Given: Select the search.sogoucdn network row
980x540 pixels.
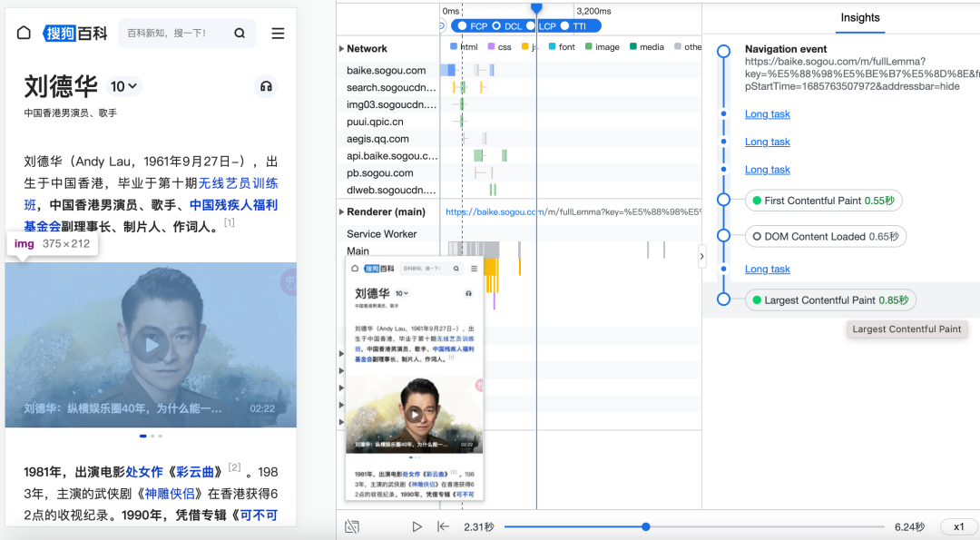Looking at the screenshot, I should [519, 87].
